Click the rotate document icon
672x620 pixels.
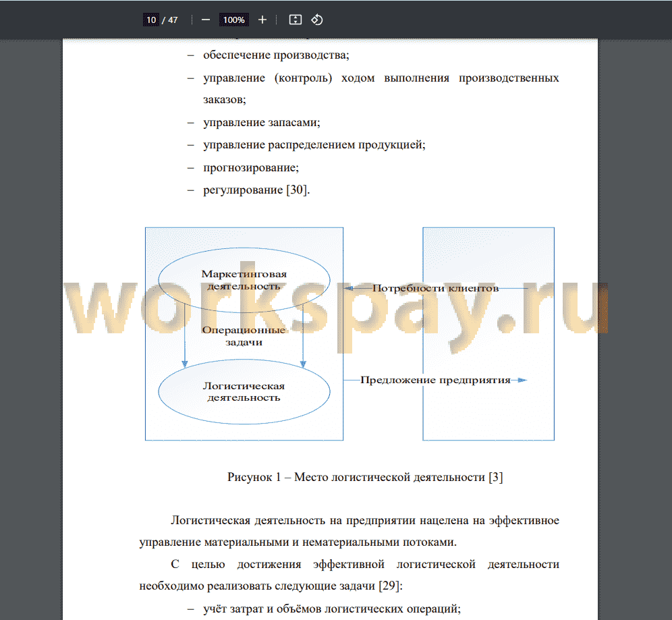click(316, 20)
